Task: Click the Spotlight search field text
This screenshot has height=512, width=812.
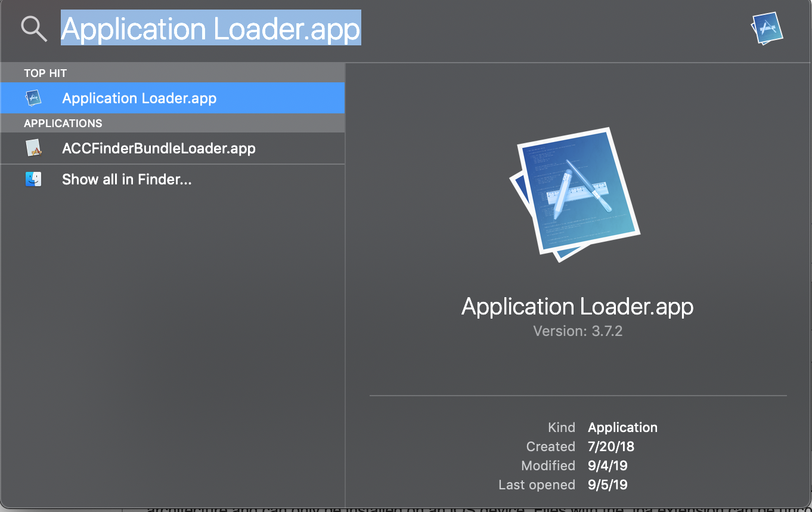Action: coord(211,28)
